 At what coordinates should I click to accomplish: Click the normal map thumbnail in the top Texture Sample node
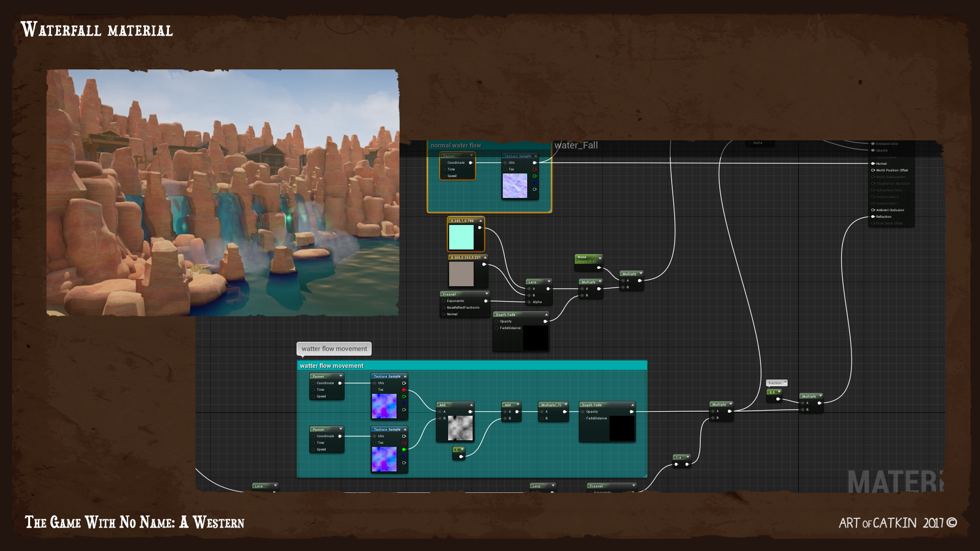click(x=514, y=186)
